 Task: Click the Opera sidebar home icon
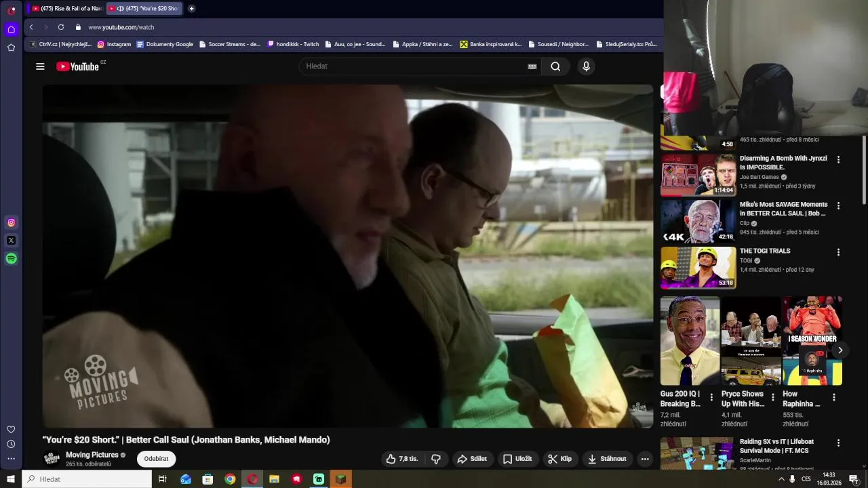[11, 29]
